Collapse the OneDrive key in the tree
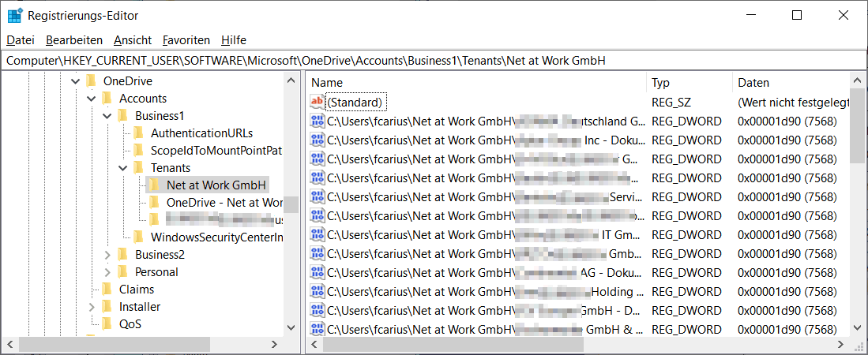The height and width of the screenshot is (355, 868). click(x=76, y=82)
